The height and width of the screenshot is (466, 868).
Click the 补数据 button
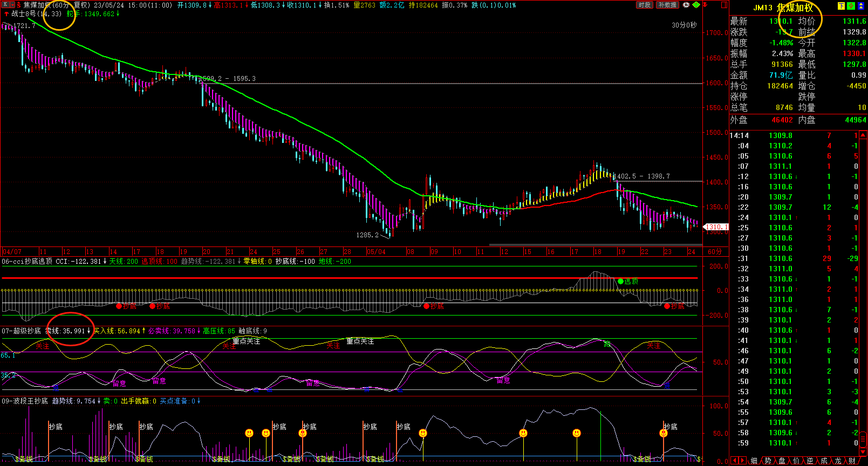[x=667, y=5]
